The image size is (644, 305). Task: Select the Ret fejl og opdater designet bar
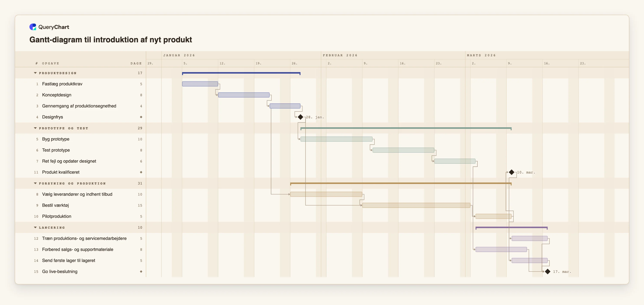click(455, 161)
